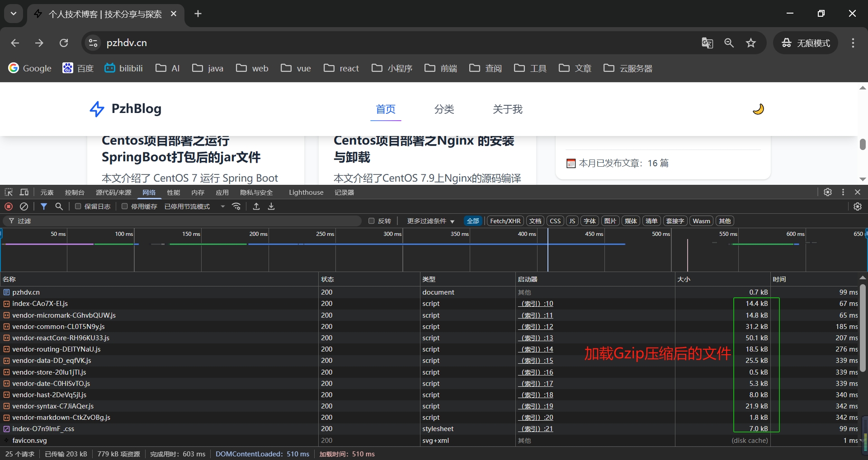Check the 停用缓存 checkbox
This screenshot has width=868, height=460.
pos(125,207)
